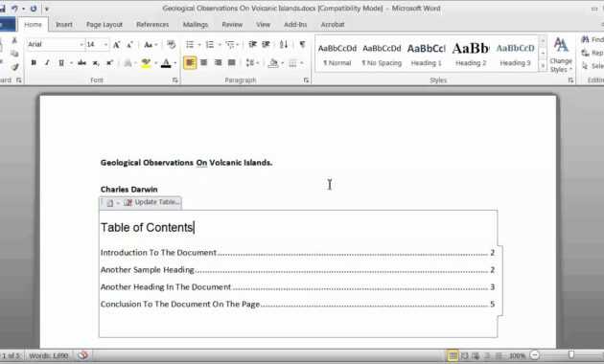Decrease paragraph indent

click(252, 44)
